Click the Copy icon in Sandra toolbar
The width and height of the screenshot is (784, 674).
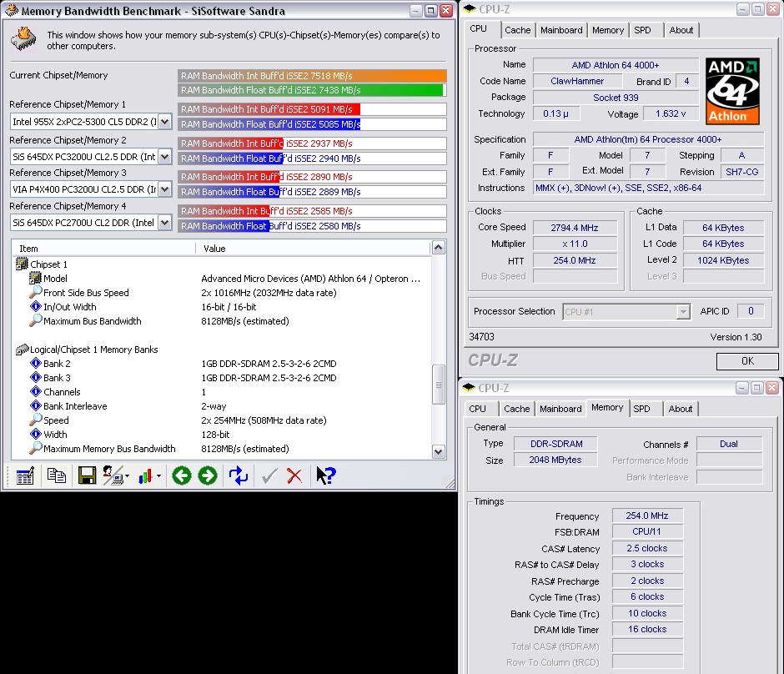(x=56, y=475)
